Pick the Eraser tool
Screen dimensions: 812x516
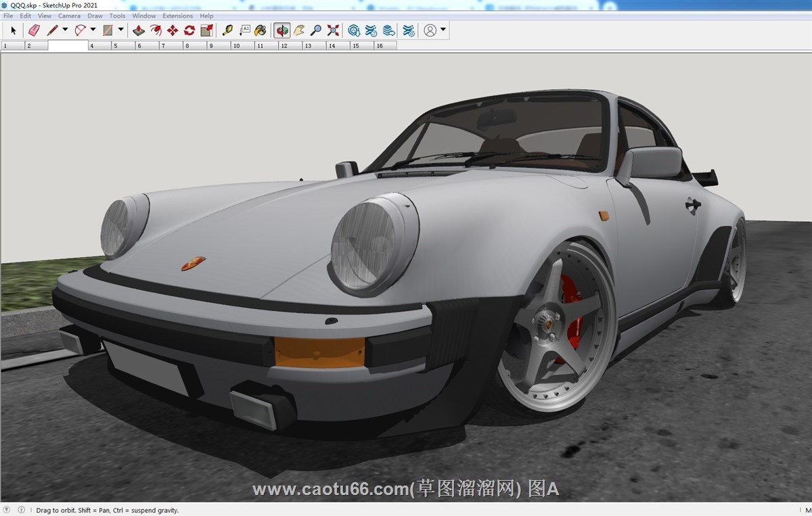tap(35, 30)
